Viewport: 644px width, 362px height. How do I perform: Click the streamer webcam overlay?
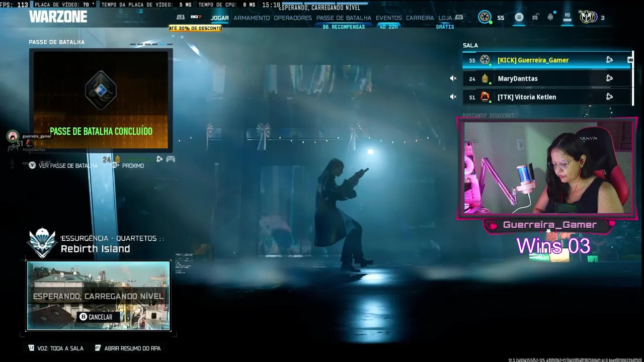[x=547, y=167]
